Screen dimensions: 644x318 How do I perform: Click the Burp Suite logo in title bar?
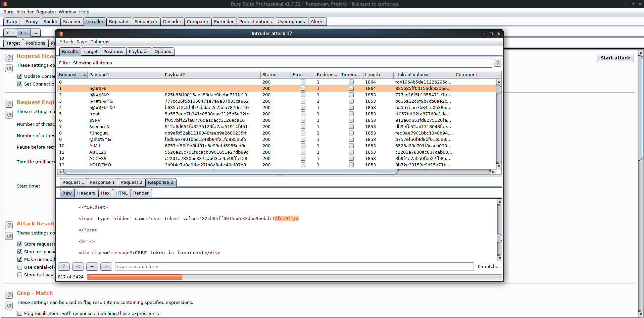pos(5,4)
